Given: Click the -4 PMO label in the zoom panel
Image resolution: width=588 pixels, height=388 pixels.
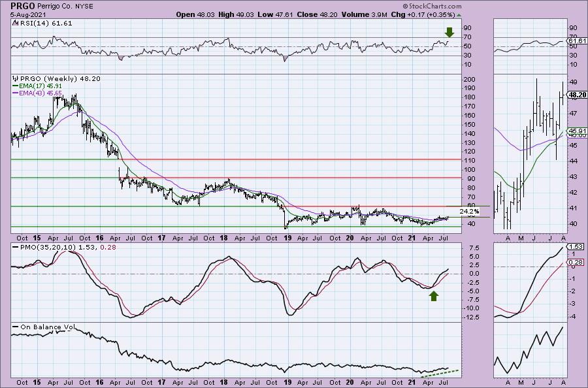Looking at the screenshot, I should pyautogui.click(x=573, y=317).
